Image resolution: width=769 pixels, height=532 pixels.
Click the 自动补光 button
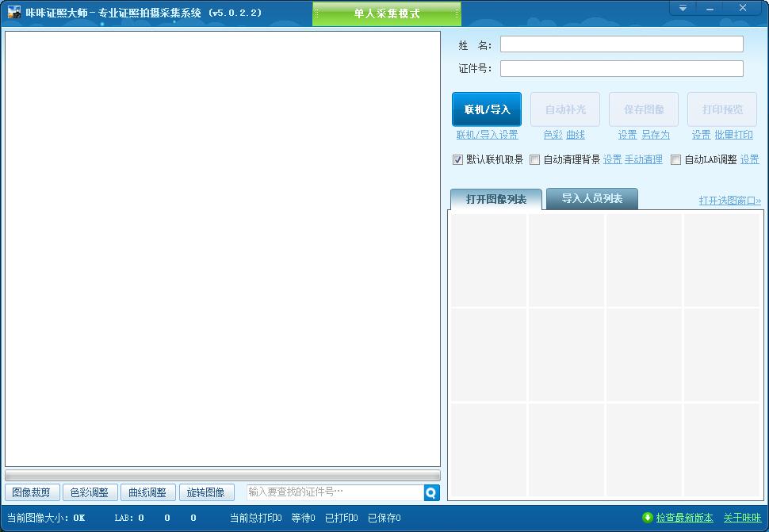tap(565, 109)
